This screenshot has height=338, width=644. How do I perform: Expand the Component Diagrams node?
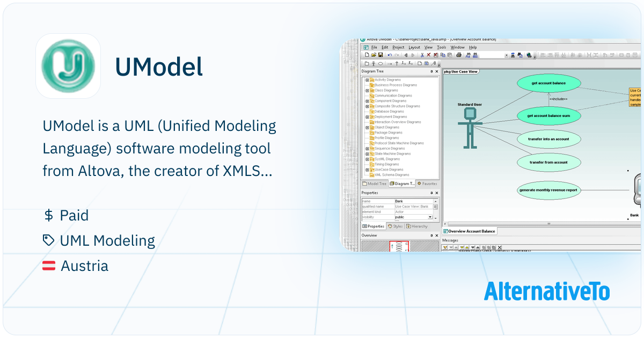tap(367, 101)
